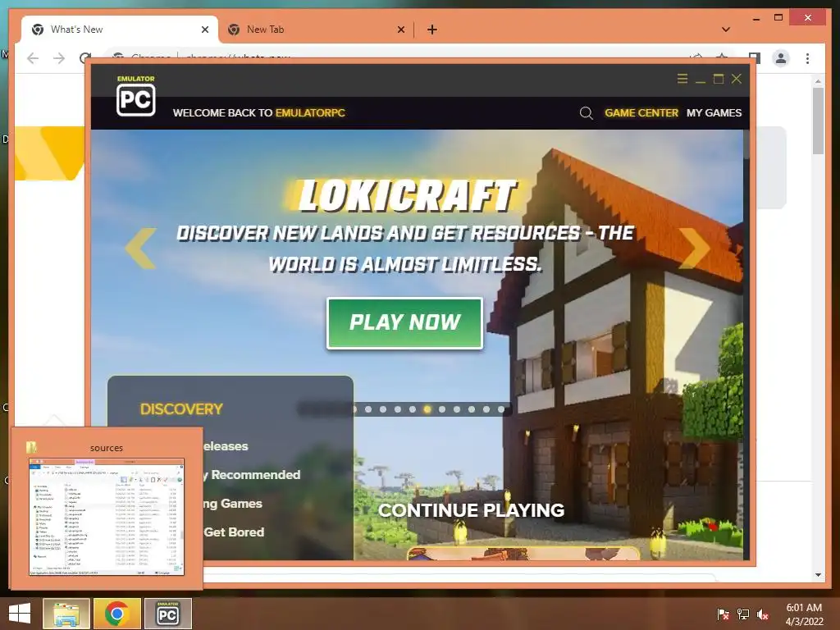Click the Chrome scrollbar down arrow
This screenshot has height=630, width=840.
(x=818, y=575)
